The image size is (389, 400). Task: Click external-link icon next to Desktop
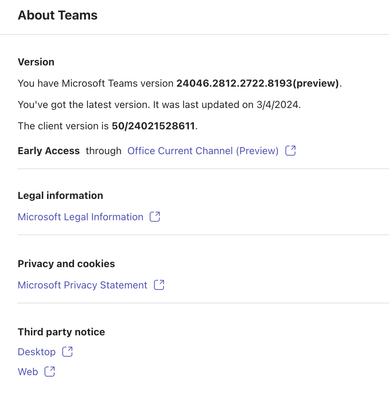tap(67, 352)
